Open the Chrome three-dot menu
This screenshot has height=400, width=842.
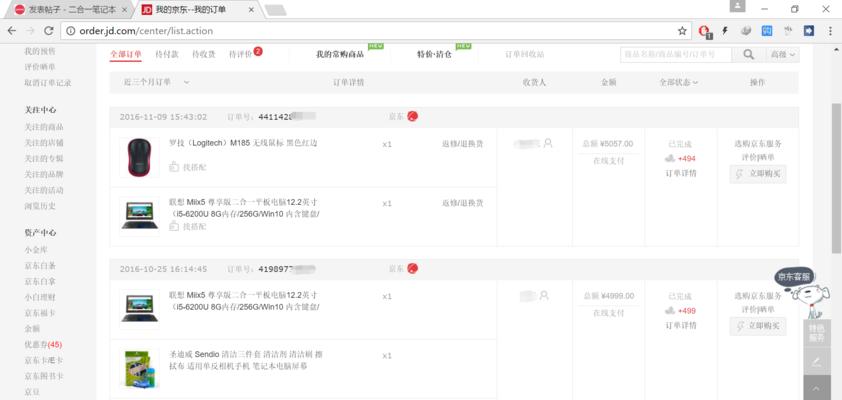(x=830, y=31)
